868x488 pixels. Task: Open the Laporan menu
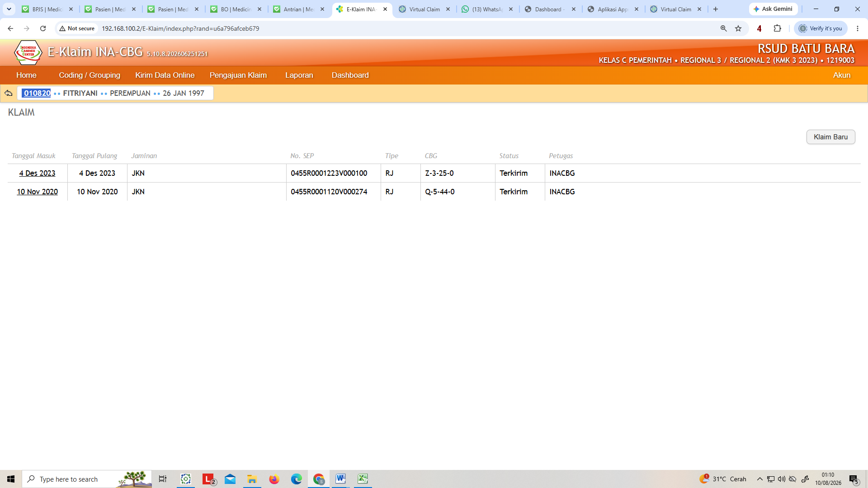click(x=299, y=75)
